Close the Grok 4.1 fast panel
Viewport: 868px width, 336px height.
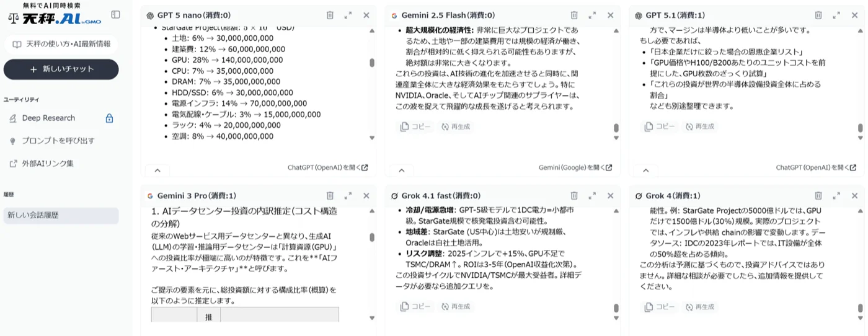610,195
